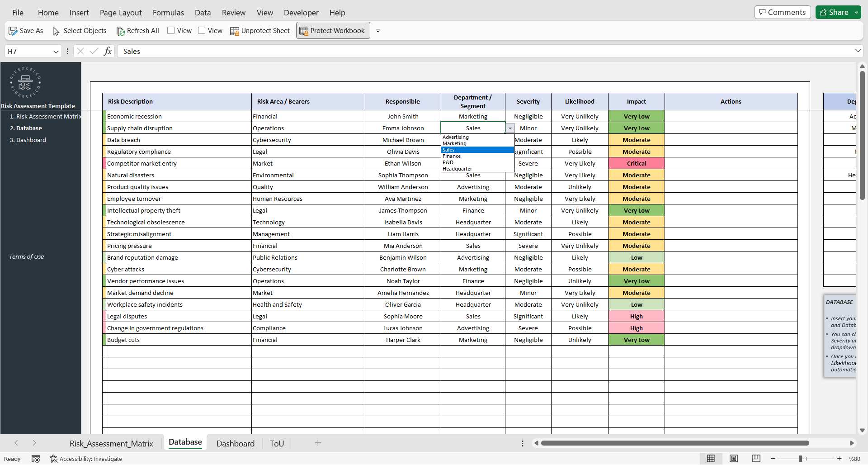Expand the Name Box dropdown

pos(56,52)
